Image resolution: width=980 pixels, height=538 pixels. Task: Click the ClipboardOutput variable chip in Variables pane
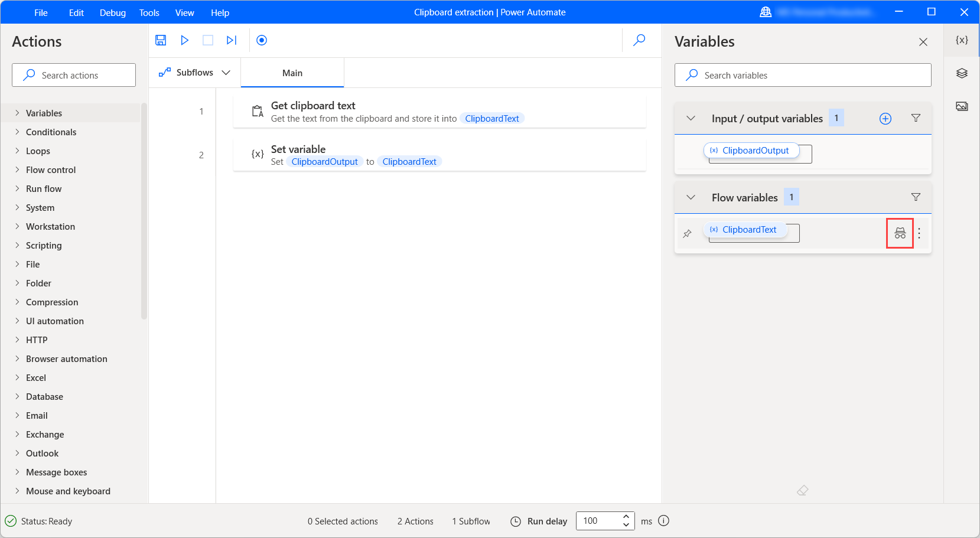pos(751,151)
